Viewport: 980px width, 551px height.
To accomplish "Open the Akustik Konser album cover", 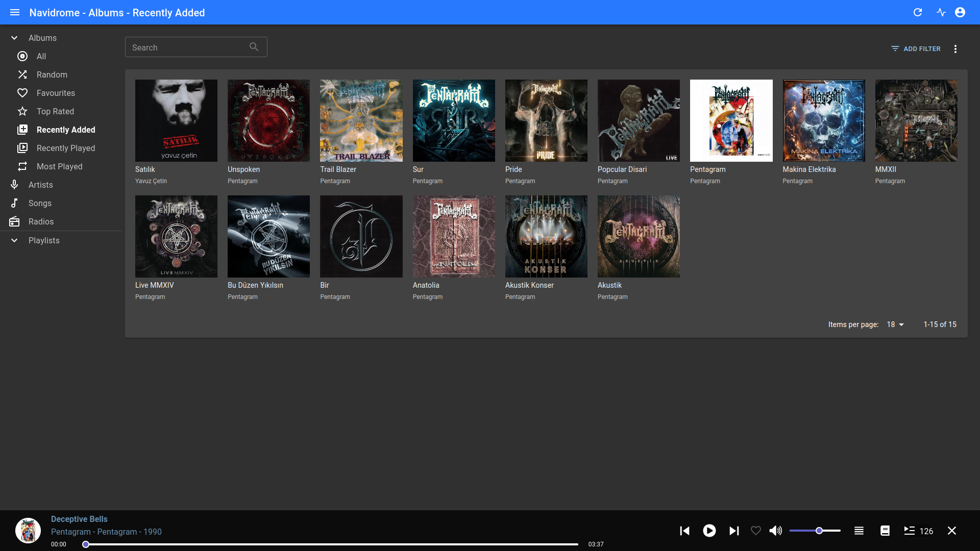I will click(x=546, y=236).
